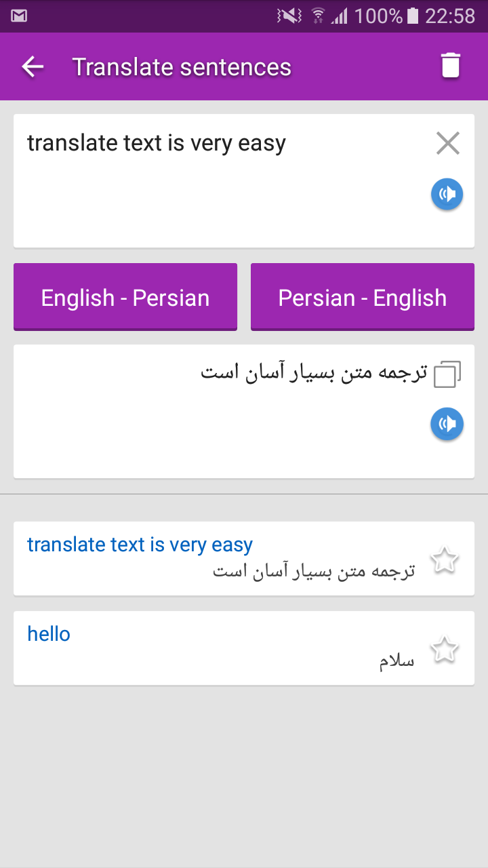Play audio of the English input text
This screenshot has width=488, height=868.
(x=447, y=195)
